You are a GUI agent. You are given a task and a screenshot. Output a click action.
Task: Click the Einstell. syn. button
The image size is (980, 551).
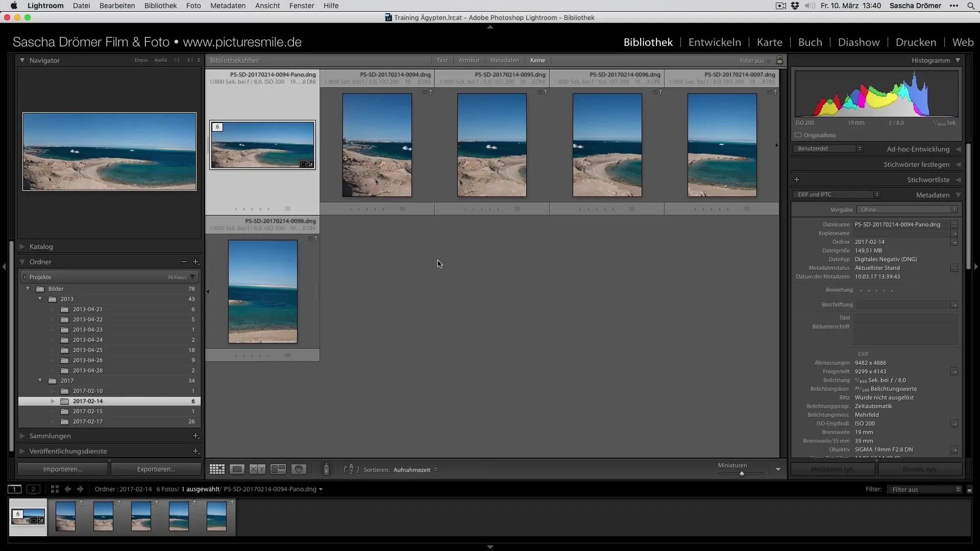pos(920,469)
